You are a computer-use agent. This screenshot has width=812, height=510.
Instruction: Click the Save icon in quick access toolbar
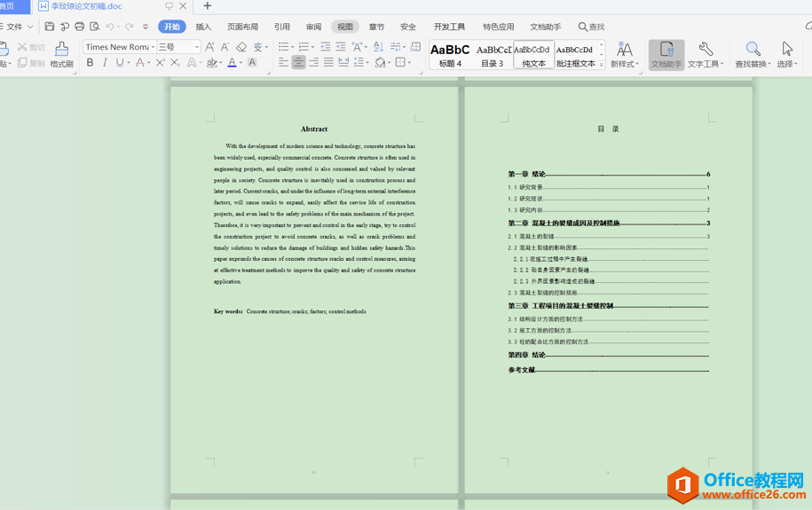coord(49,27)
